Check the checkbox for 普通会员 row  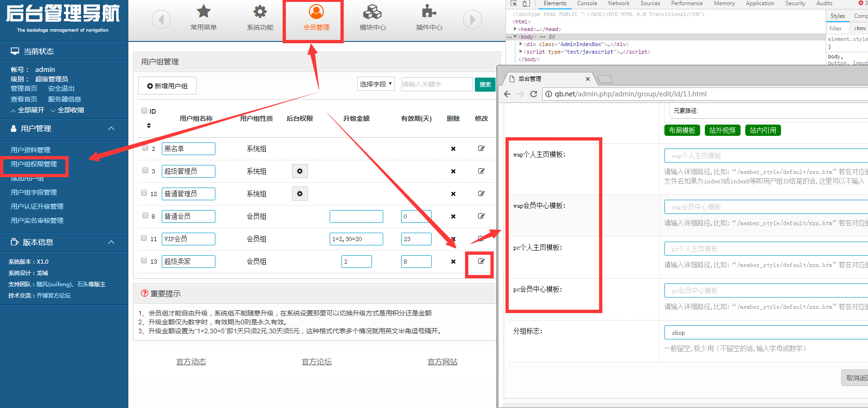coord(145,216)
